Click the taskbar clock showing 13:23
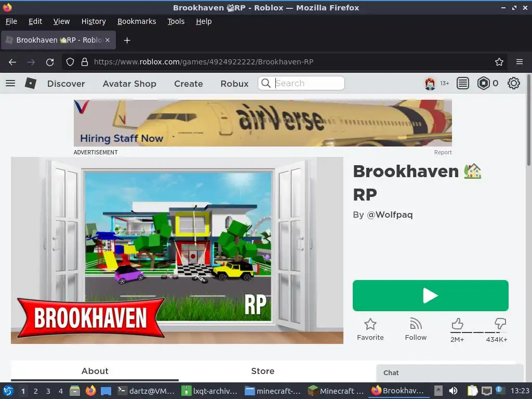The height and width of the screenshot is (399, 532). [x=520, y=391]
